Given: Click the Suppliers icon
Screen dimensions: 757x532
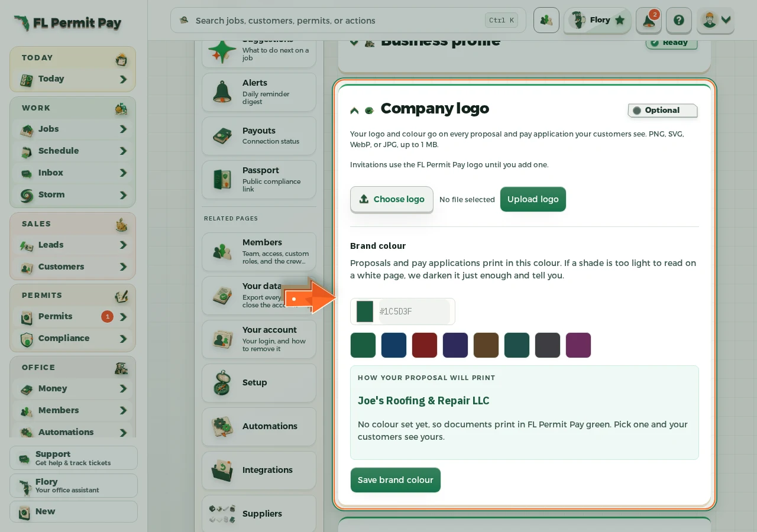Looking at the screenshot, I should 222,514.
